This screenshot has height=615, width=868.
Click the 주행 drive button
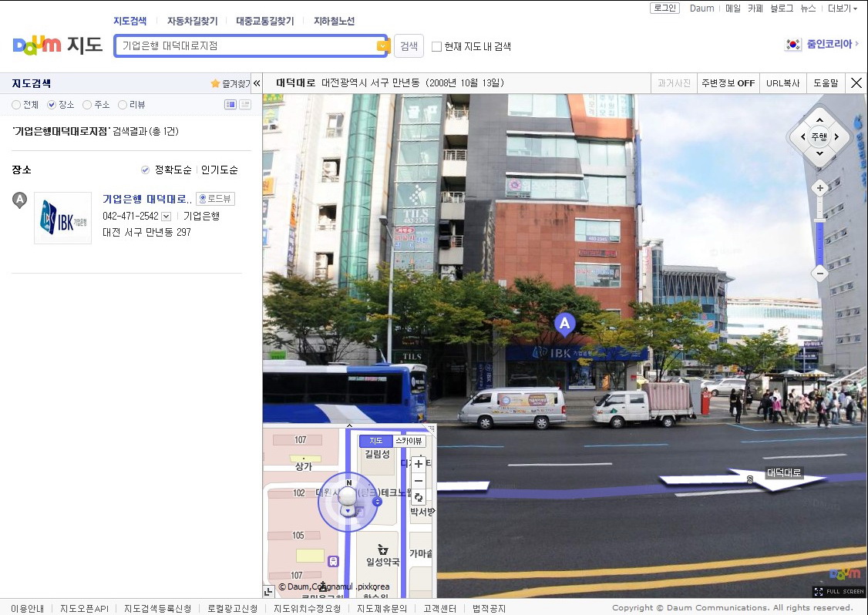819,136
